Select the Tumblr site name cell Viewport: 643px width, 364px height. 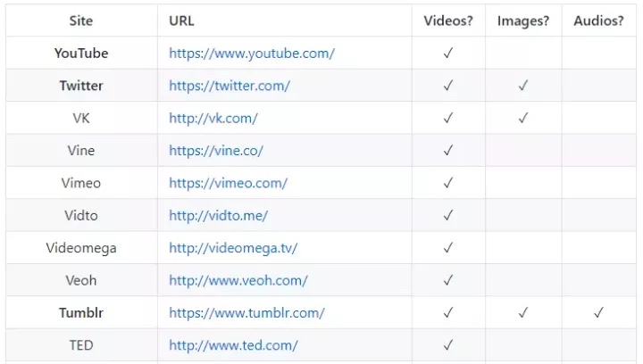click(81, 313)
